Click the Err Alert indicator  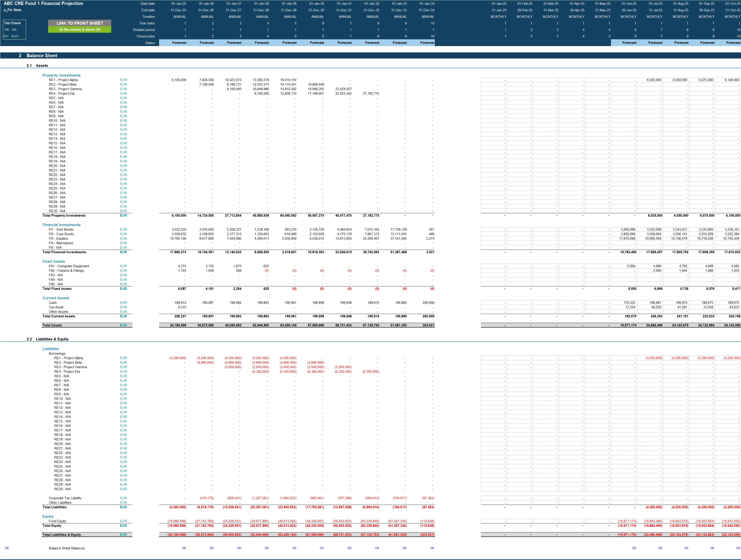11,36
